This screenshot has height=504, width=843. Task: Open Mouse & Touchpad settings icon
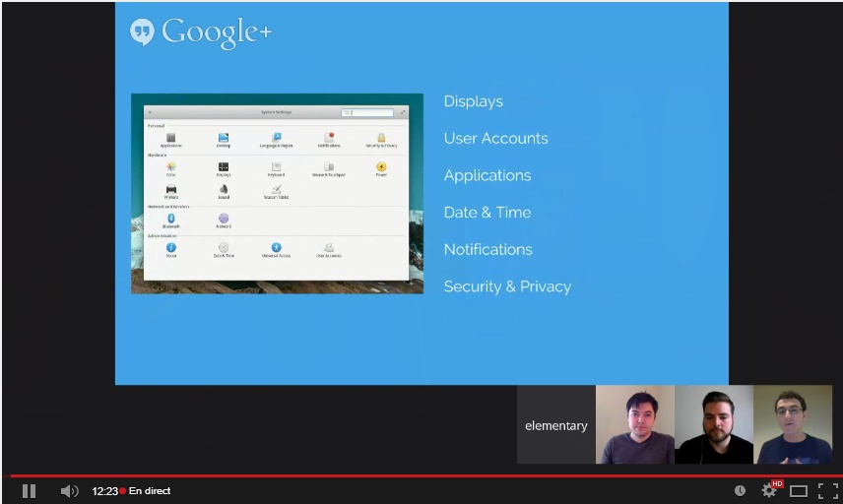(x=329, y=169)
